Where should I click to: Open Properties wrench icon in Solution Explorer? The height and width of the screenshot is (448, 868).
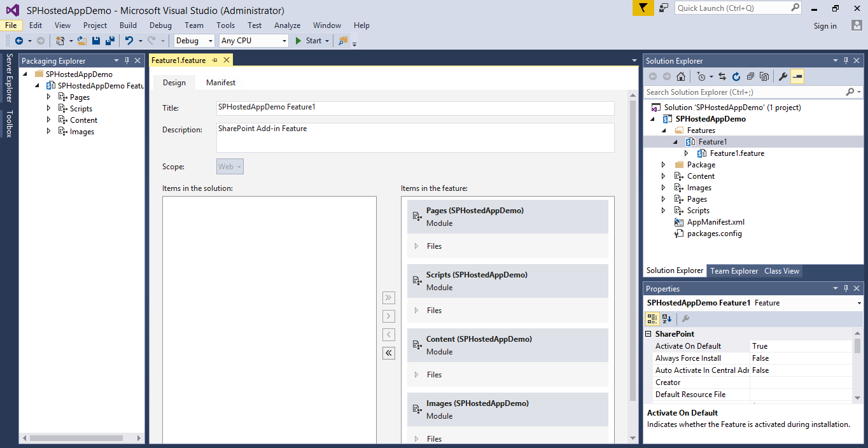783,76
